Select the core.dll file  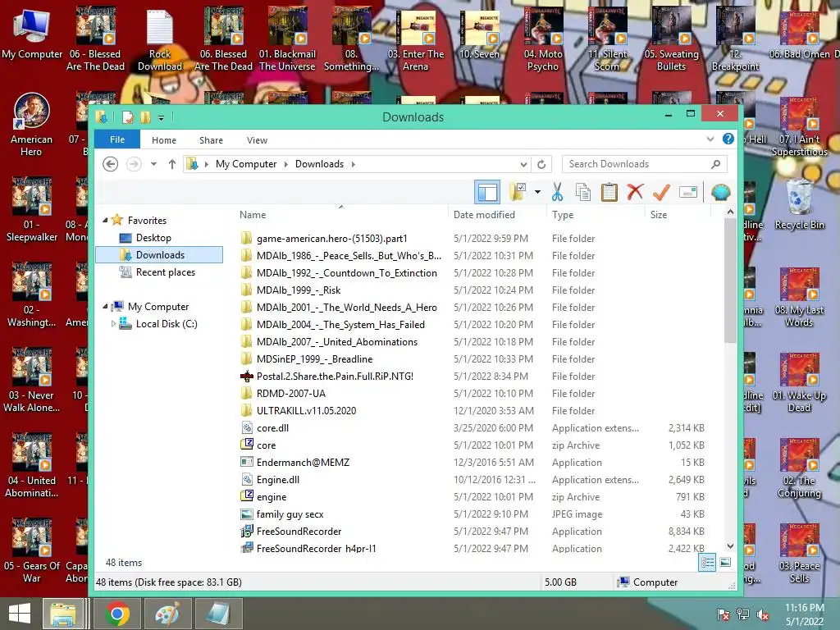pos(272,427)
